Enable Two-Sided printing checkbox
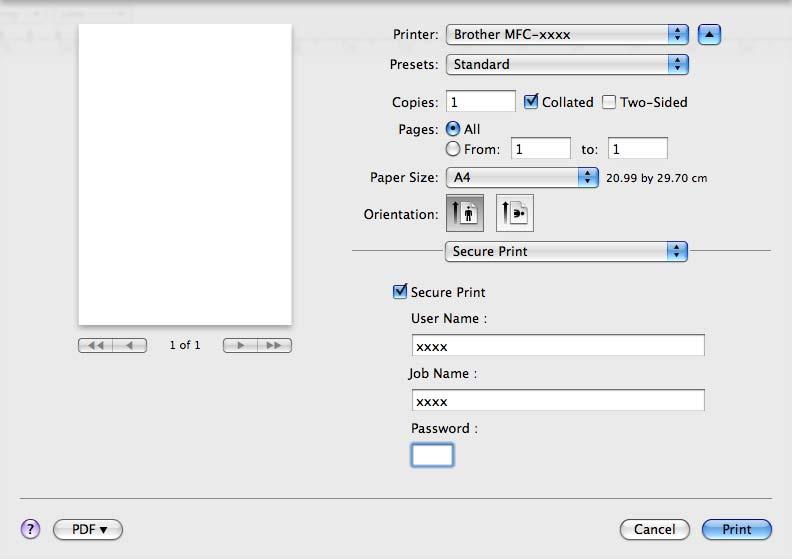Image resolution: width=792 pixels, height=559 pixels. click(x=609, y=102)
